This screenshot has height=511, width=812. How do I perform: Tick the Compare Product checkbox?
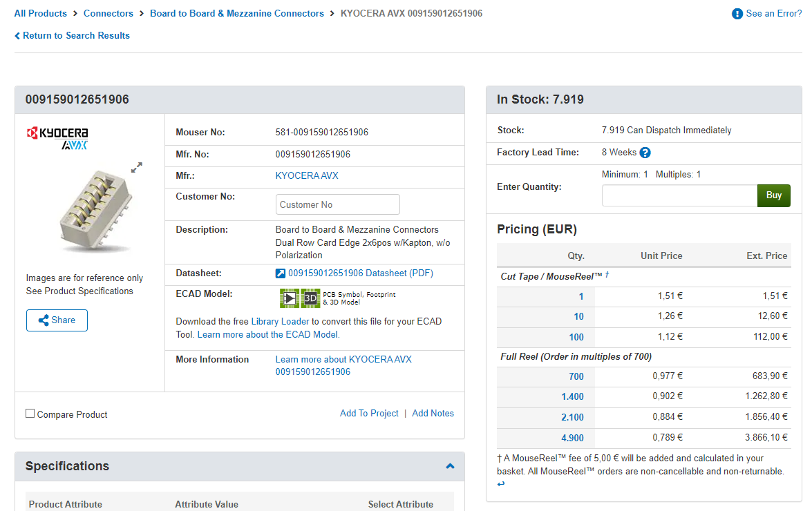pyautogui.click(x=30, y=413)
